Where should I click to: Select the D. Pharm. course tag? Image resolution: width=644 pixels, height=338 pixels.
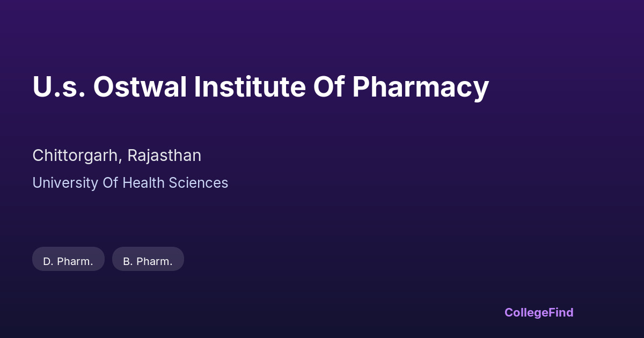pos(68,261)
